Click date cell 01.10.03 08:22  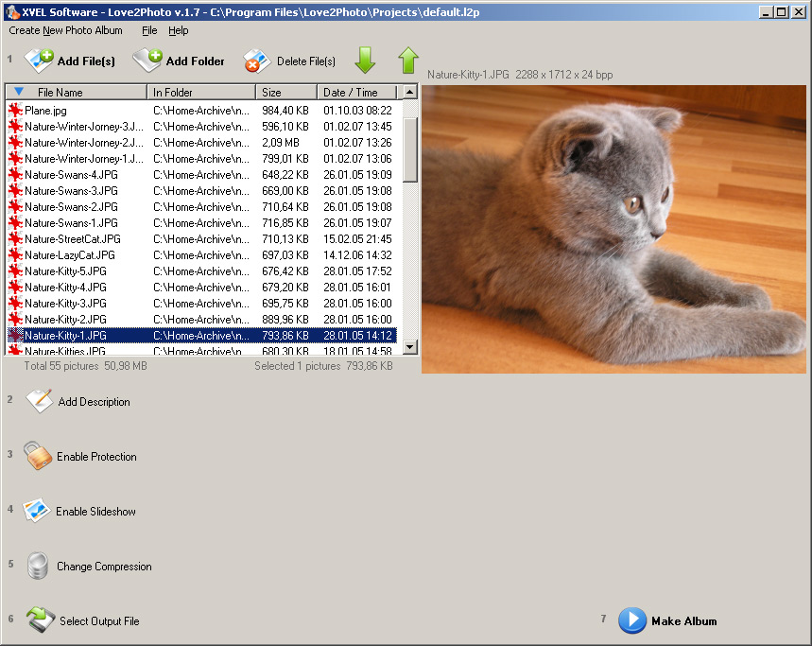(x=358, y=111)
